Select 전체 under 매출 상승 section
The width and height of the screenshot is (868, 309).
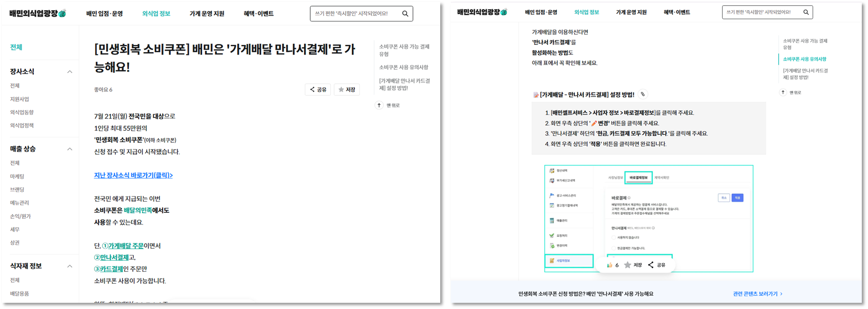[x=15, y=163]
